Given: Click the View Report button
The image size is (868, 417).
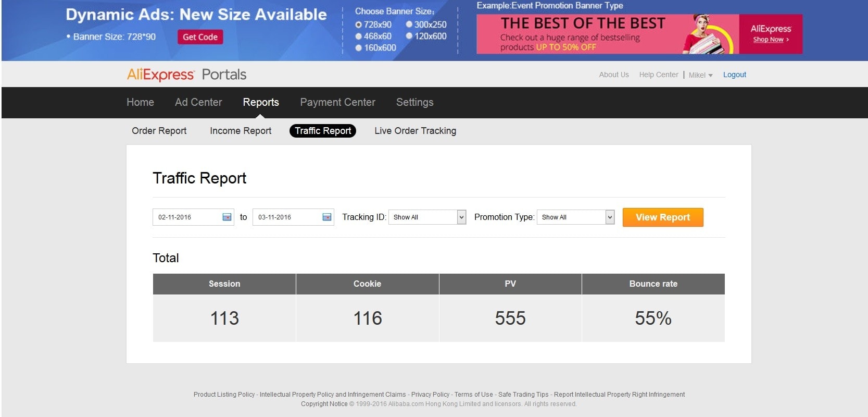Looking at the screenshot, I should tap(663, 217).
